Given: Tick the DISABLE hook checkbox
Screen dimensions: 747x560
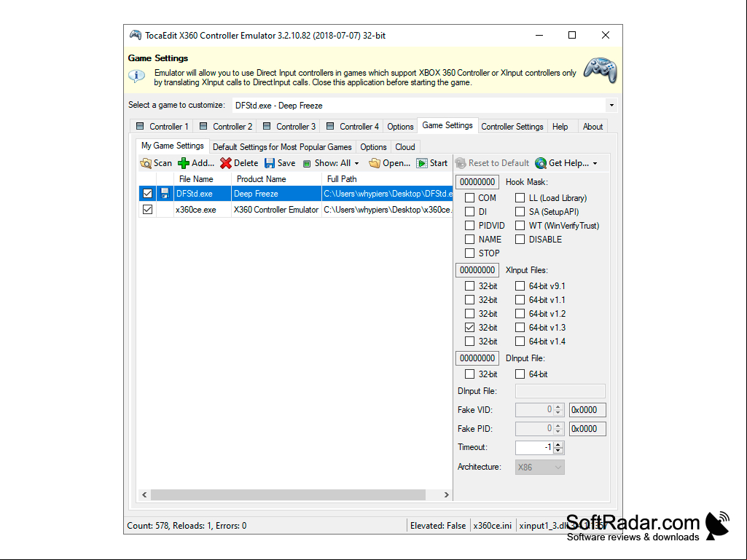Looking at the screenshot, I should pos(520,239).
